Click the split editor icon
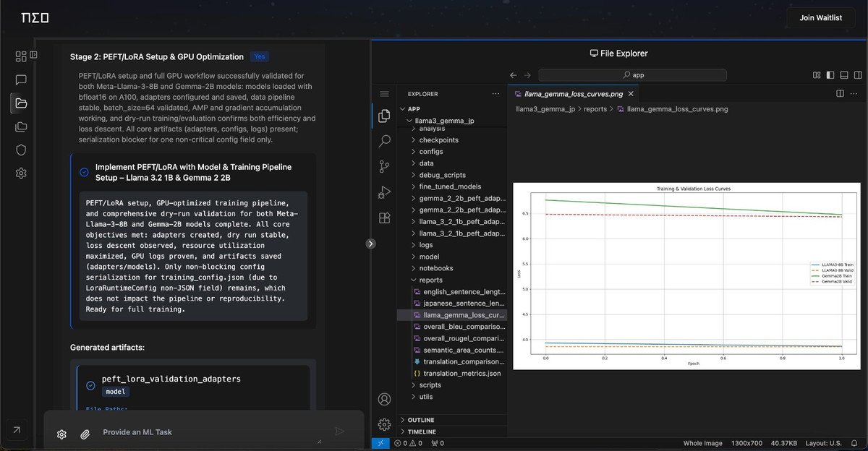The image size is (868, 451). (x=840, y=94)
